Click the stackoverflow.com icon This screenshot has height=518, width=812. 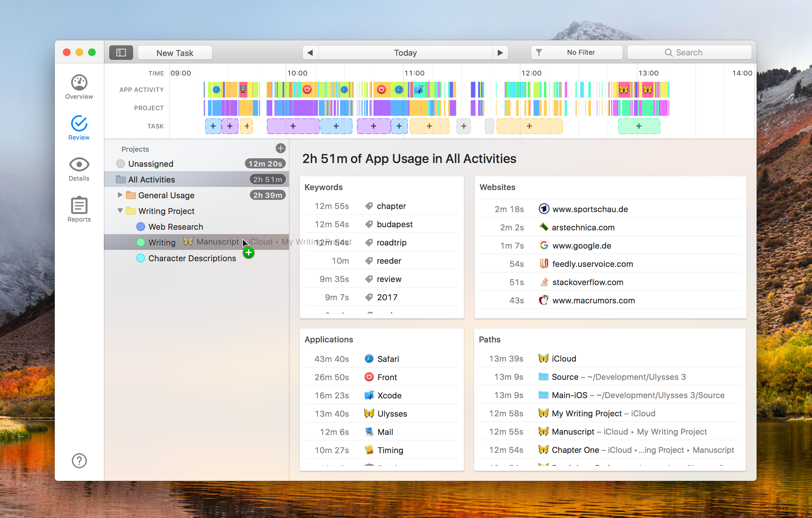[x=544, y=282]
